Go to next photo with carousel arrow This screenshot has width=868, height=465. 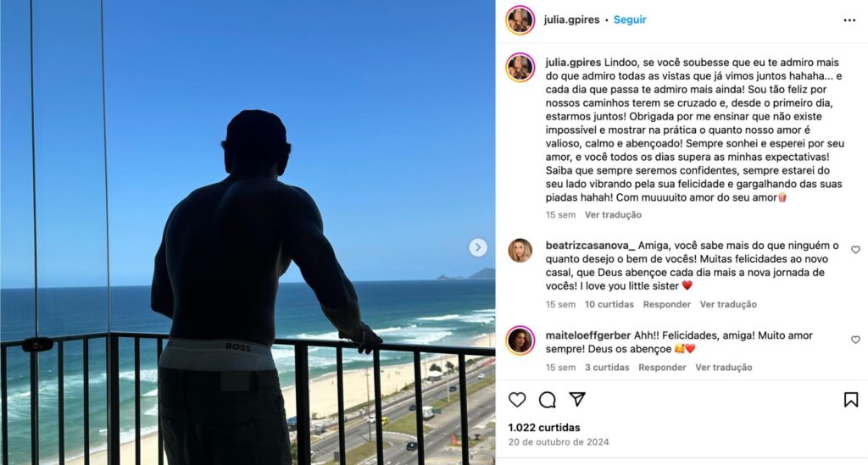[478, 247]
